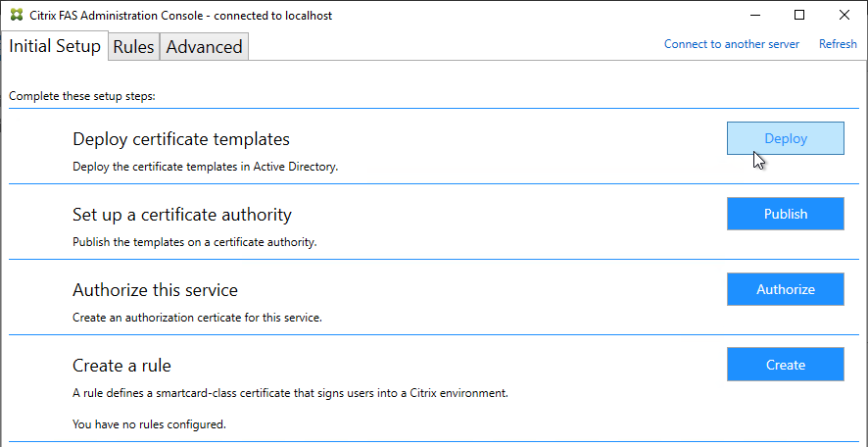Minimize the FAS Administration Console window
Image resolution: width=868 pixels, height=447 pixels.
[754, 15]
